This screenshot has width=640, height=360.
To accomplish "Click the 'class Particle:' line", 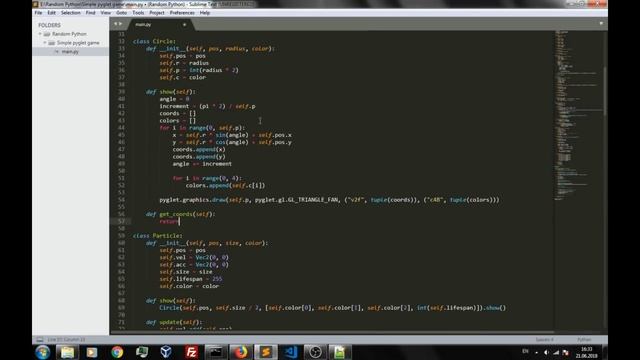I will coord(158,236).
